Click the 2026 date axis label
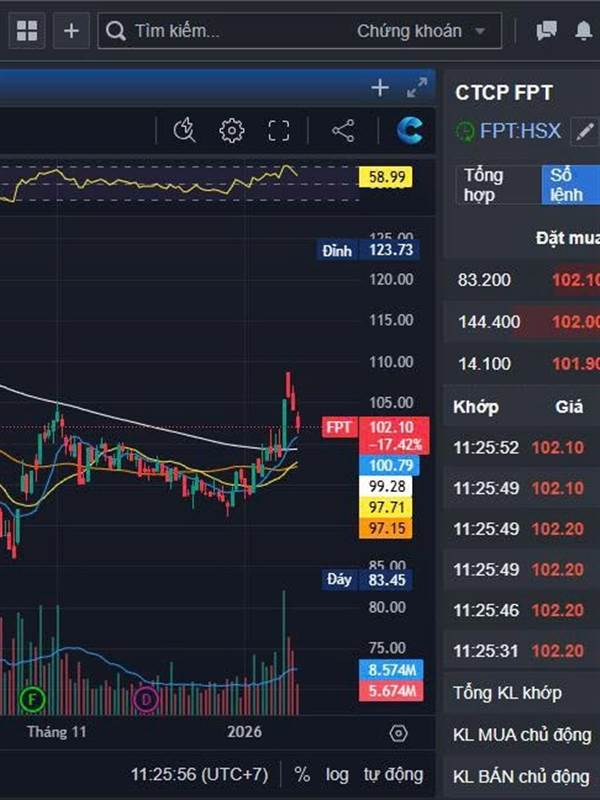600x800 pixels. coord(244,732)
